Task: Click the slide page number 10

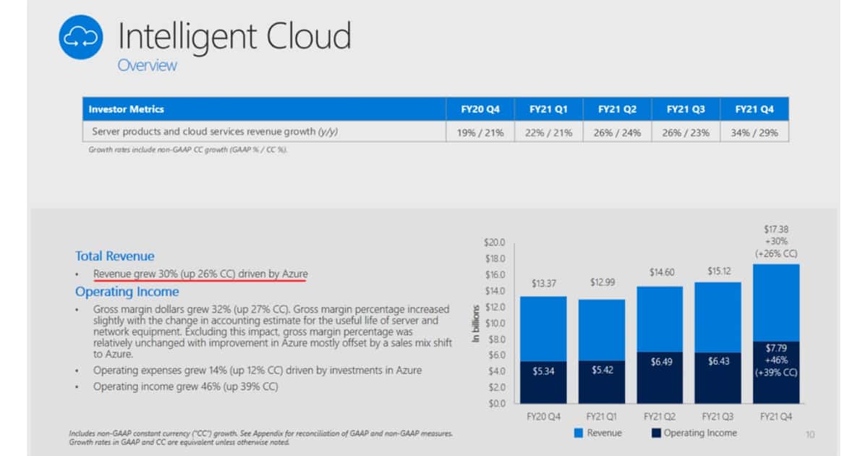Action: point(809,434)
